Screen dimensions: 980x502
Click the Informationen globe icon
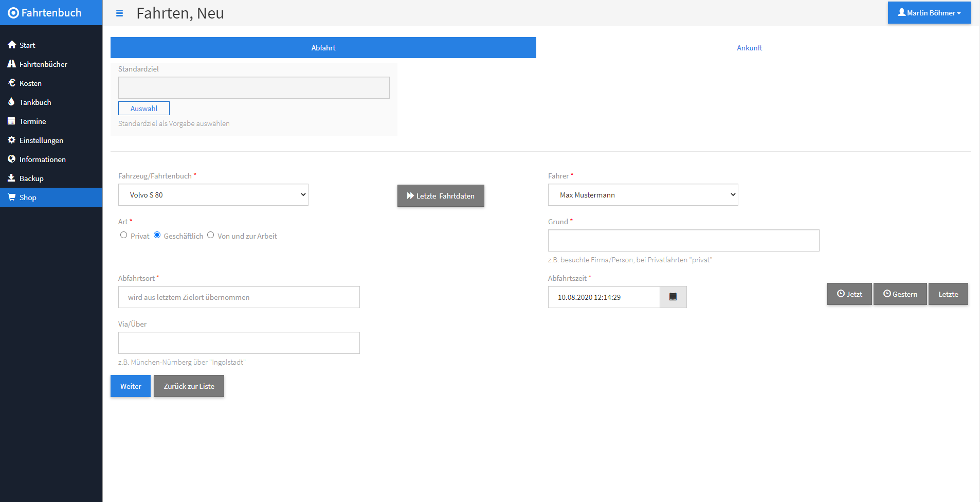coord(11,159)
